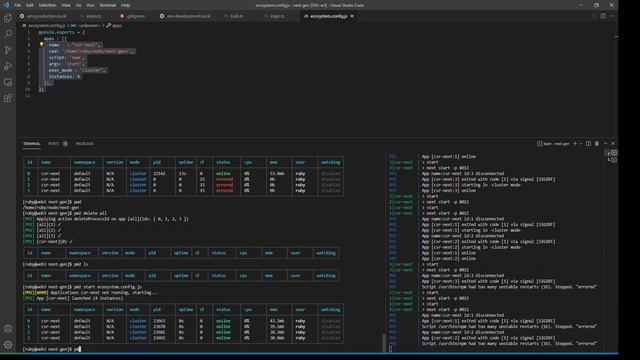The image size is (640, 360).
Task: Click the left terminal scrollbar thumb
Action: point(383,342)
